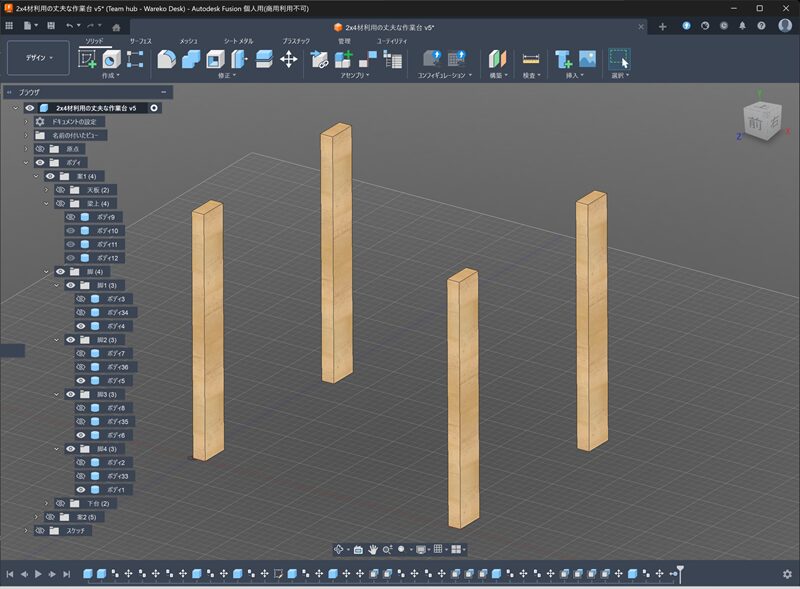This screenshot has width=800, height=589.
Task: Switch to the サーフェス toolbar tab
Action: click(140, 41)
